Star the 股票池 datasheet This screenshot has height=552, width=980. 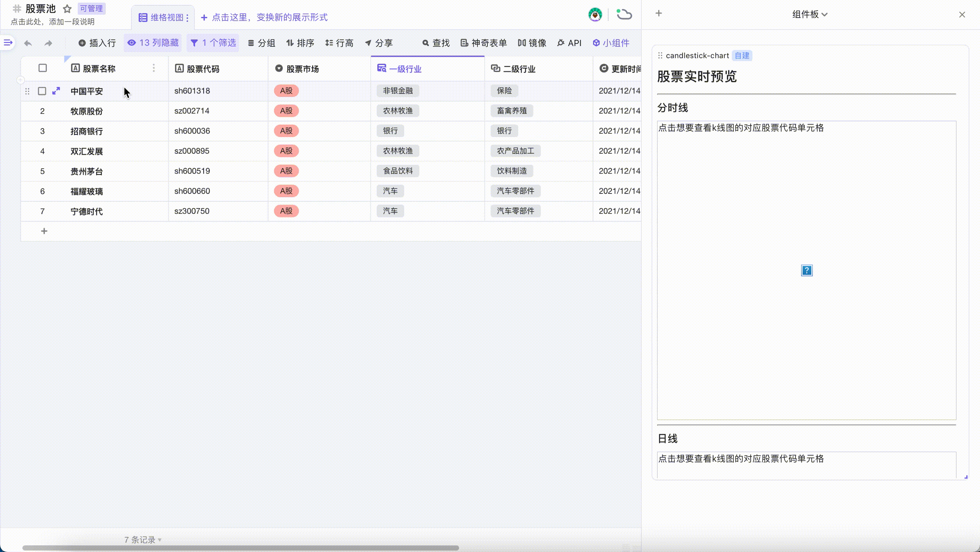pos(67,9)
